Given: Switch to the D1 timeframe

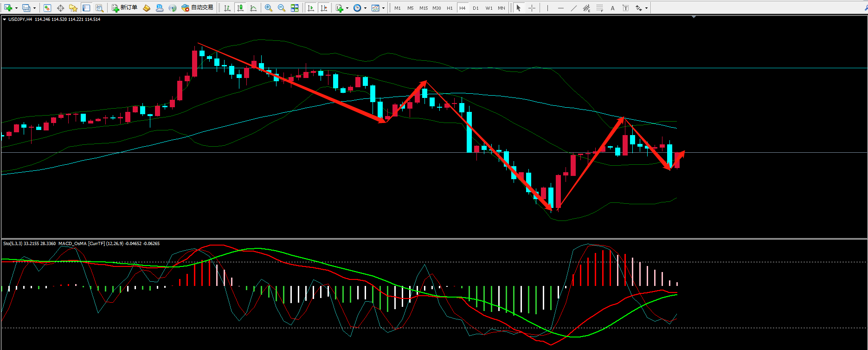Looking at the screenshot, I should coord(476,8).
